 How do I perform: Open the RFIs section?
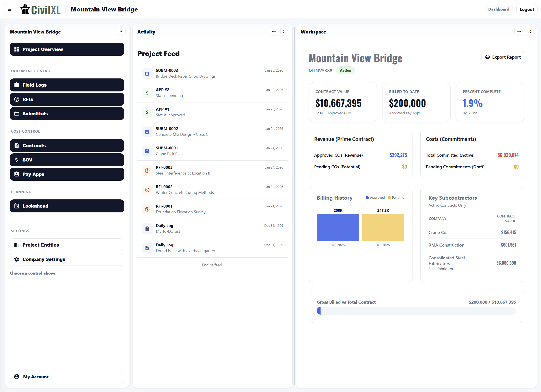click(x=67, y=99)
